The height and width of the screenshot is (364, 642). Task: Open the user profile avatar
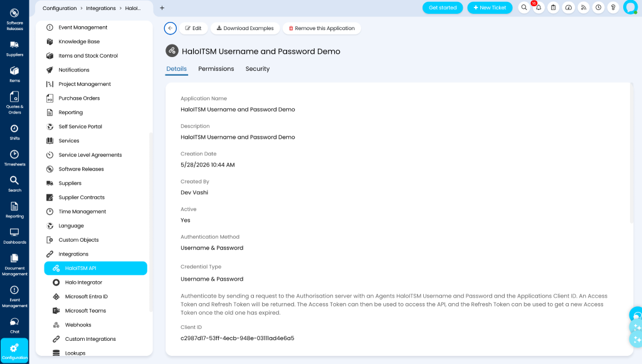pyautogui.click(x=630, y=8)
